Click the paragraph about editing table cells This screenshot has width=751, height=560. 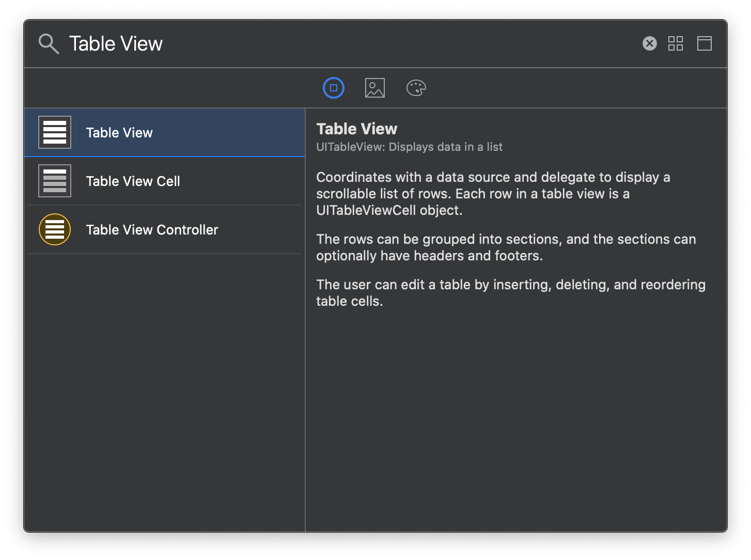tap(511, 293)
